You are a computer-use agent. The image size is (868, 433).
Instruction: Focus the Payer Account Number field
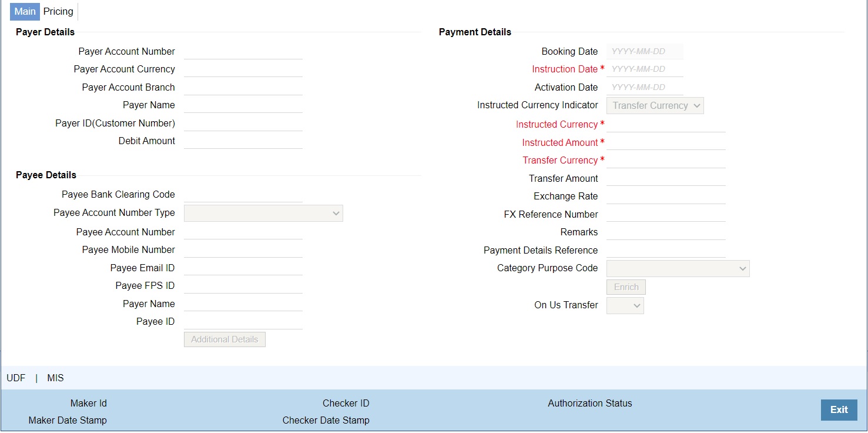point(243,52)
